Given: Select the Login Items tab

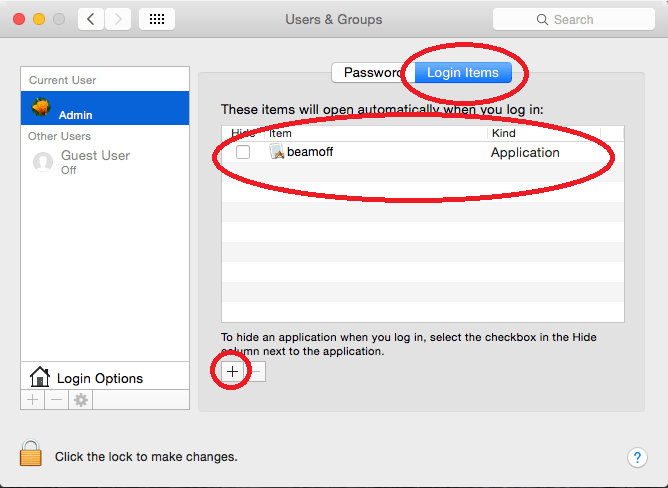Looking at the screenshot, I should pos(462,73).
